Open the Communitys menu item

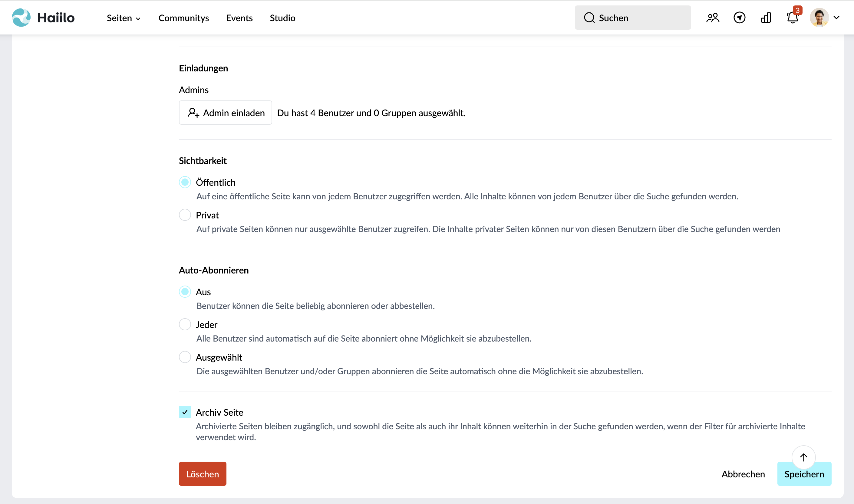pyautogui.click(x=183, y=18)
